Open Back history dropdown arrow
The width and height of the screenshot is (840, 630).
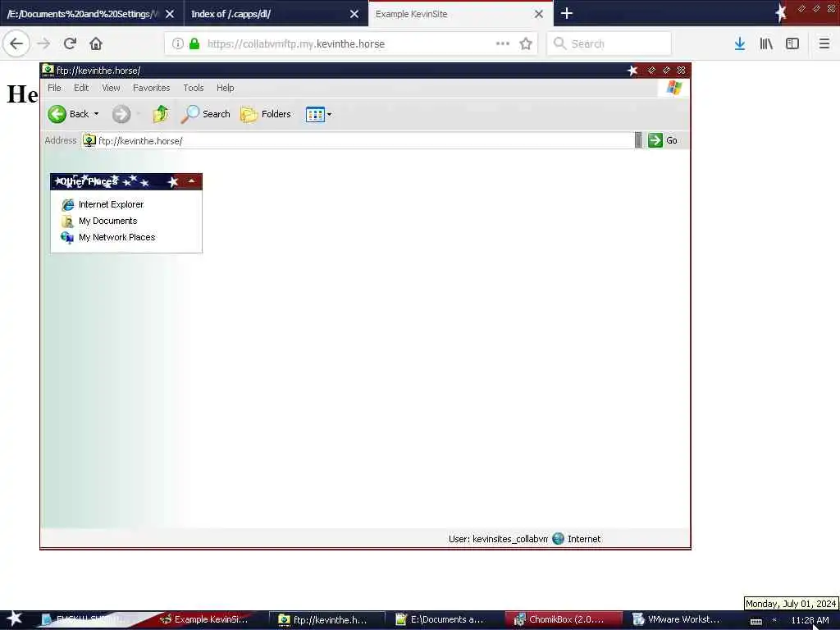pyautogui.click(x=97, y=114)
